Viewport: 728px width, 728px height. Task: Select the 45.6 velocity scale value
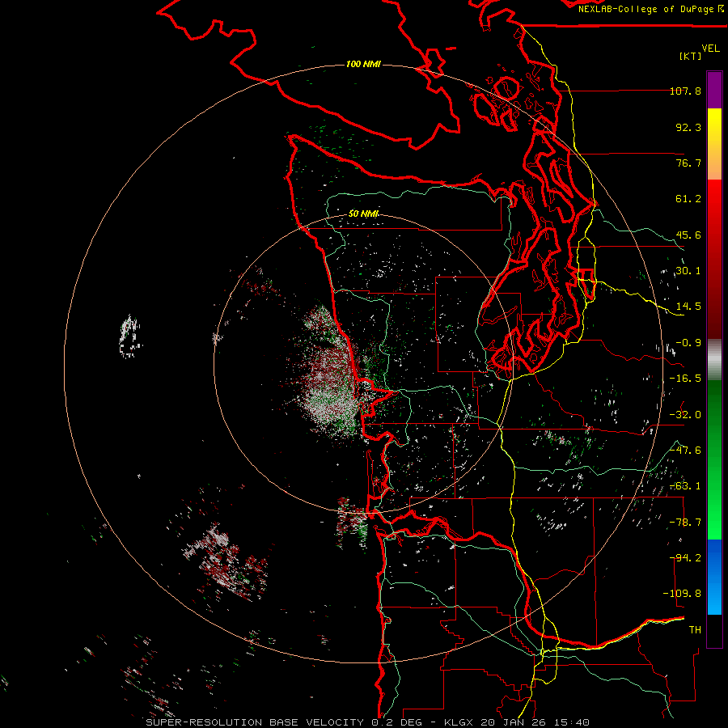[x=688, y=235]
